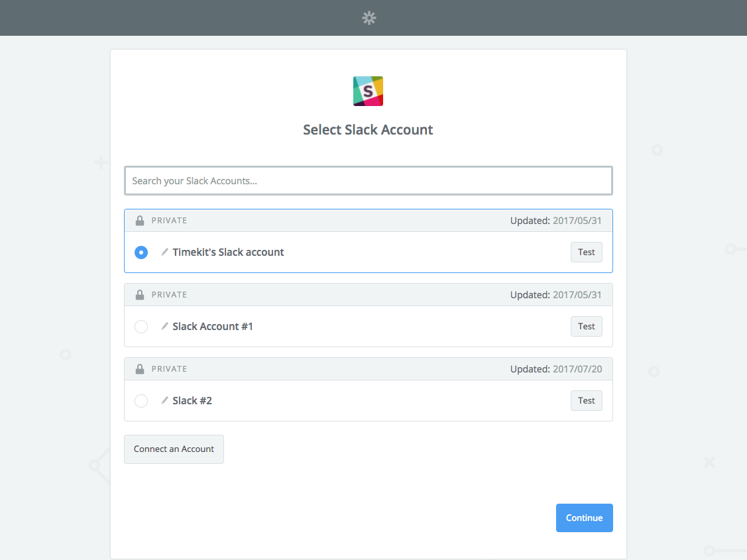This screenshot has height=560, width=747.
Task: Click the Zapier asterisk logo in header
Action: point(369,18)
